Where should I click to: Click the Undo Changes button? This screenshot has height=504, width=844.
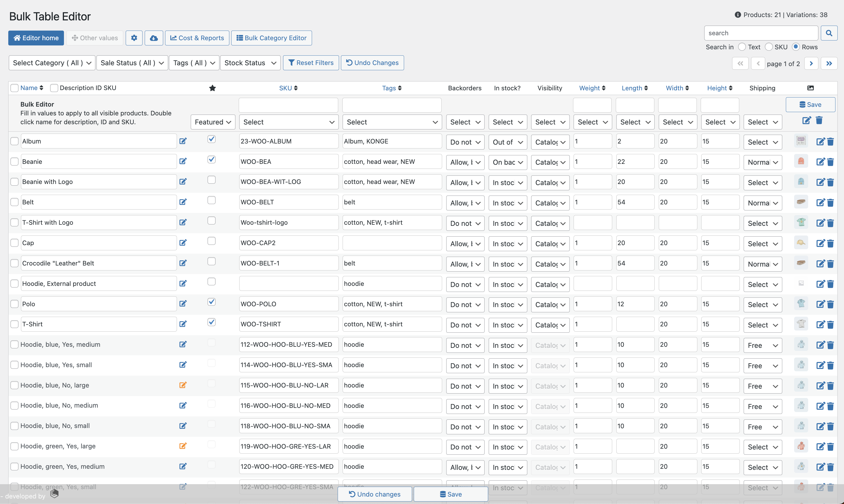pos(372,63)
